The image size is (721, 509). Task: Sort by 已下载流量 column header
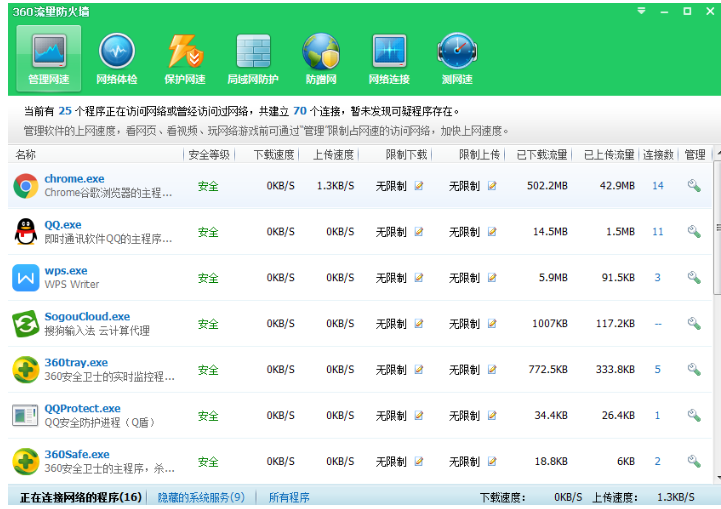pos(541,155)
